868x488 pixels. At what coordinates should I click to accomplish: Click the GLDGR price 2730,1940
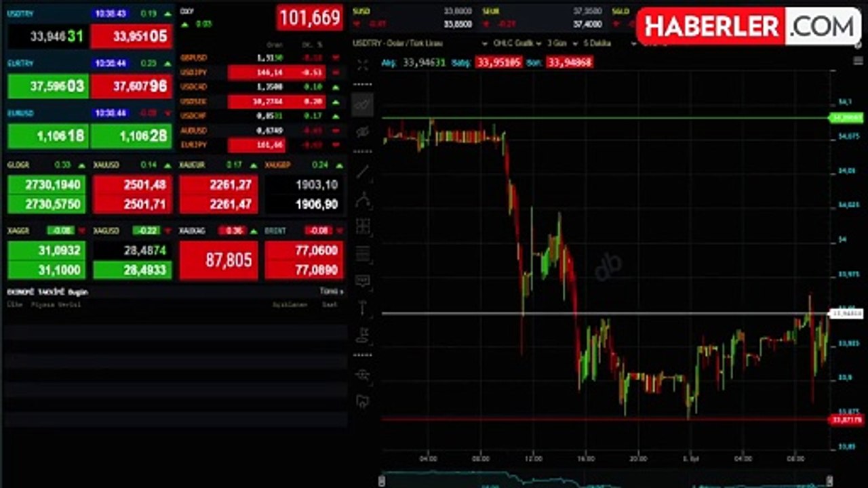pos(46,184)
